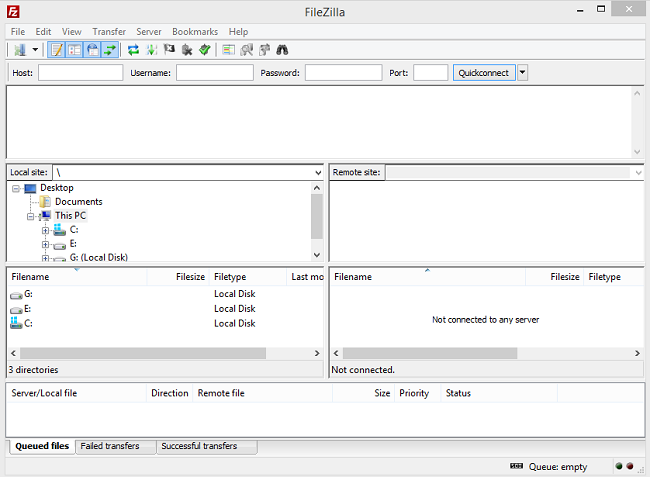Reconnect to last server checkmark icon
The width and height of the screenshot is (650, 477).
click(205, 50)
